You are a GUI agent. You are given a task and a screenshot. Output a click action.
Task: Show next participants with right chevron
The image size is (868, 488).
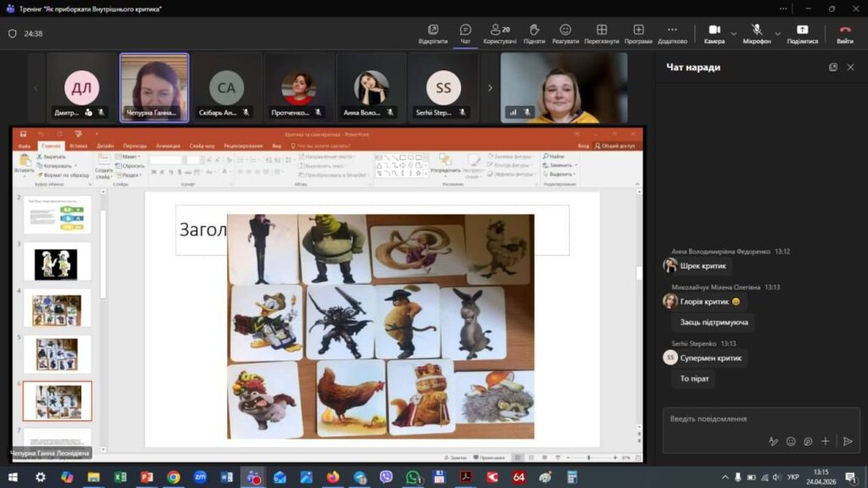point(490,87)
